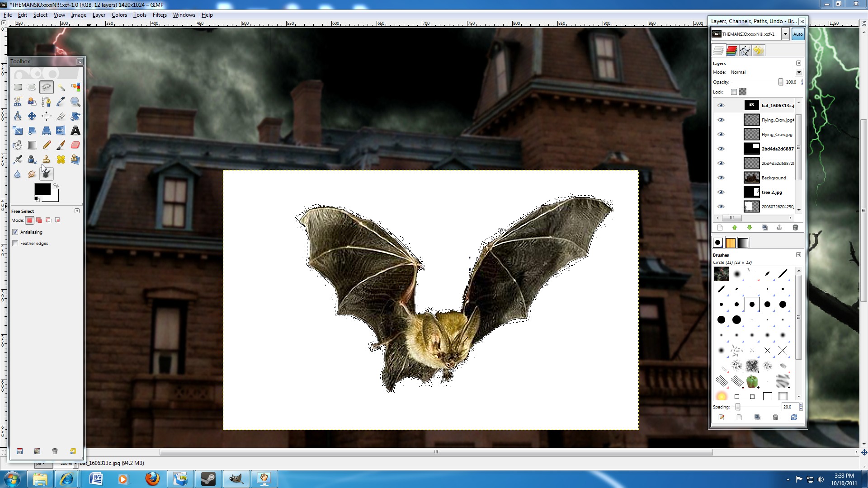Raise the layer with green up arrow

[735, 228]
